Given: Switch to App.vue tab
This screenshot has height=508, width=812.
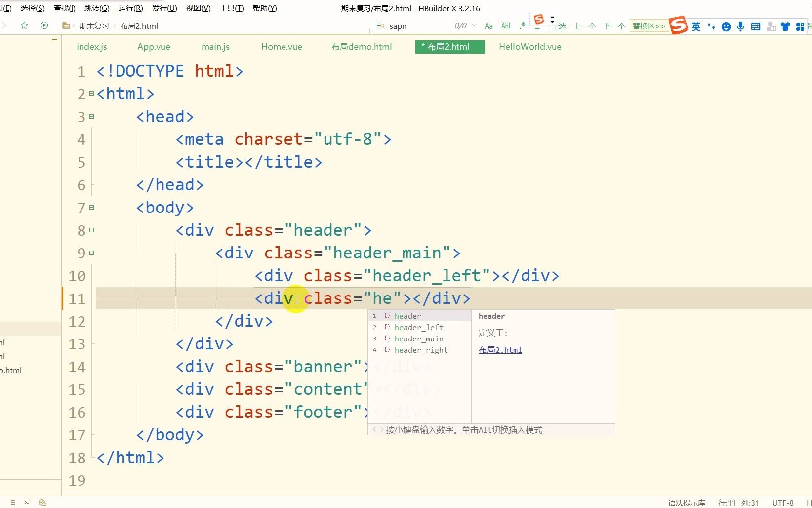Looking at the screenshot, I should [x=154, y=47].
